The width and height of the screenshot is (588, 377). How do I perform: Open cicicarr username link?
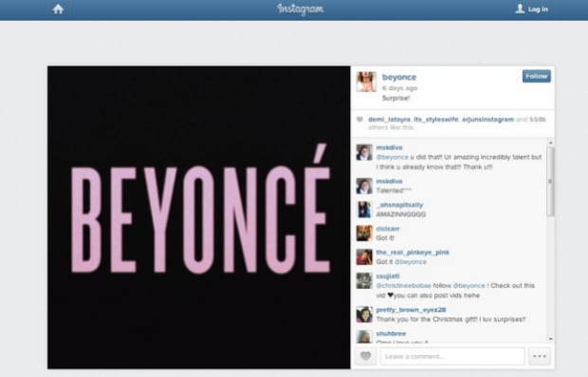point(388,229)
